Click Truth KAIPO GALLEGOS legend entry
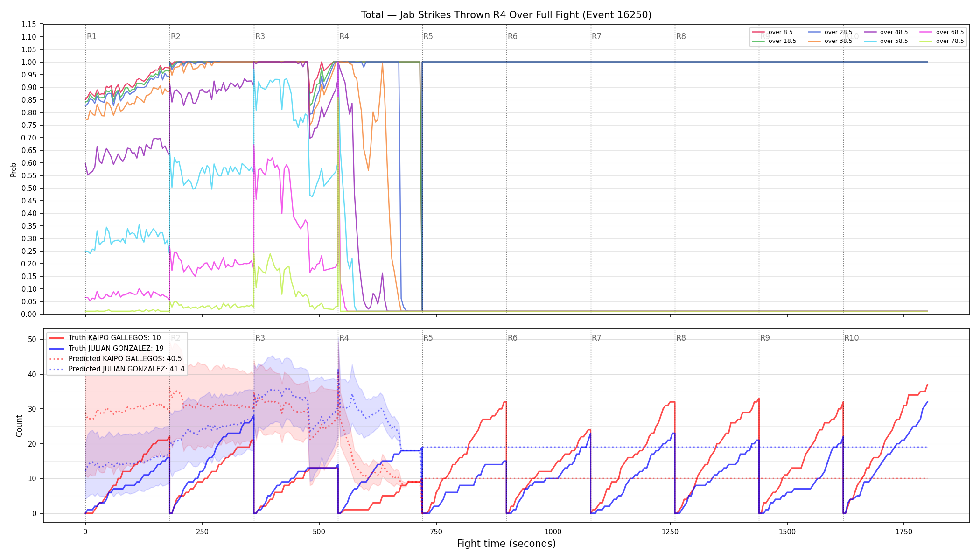Viewport: 980px width, 560px height. coord(105,338)
